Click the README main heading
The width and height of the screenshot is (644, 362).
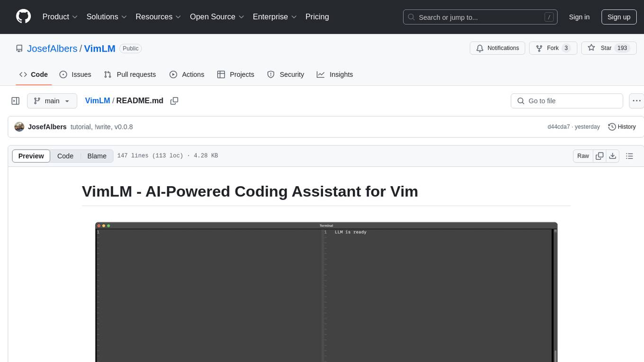250,191
